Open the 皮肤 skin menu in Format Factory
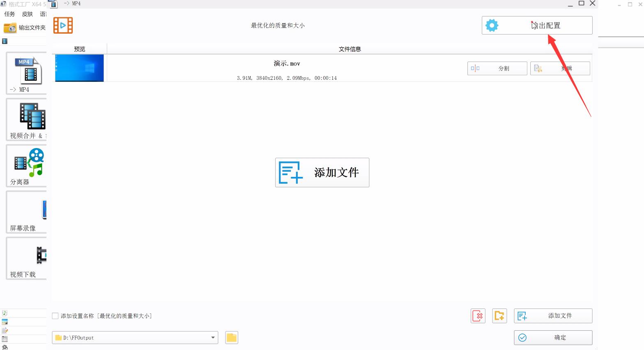The image size is (644, 350). (28, 14)
